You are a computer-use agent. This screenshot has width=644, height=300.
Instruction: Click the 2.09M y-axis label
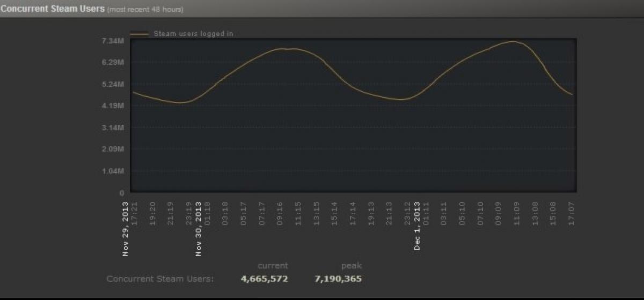pyautogui.click(x=113, y=149)
